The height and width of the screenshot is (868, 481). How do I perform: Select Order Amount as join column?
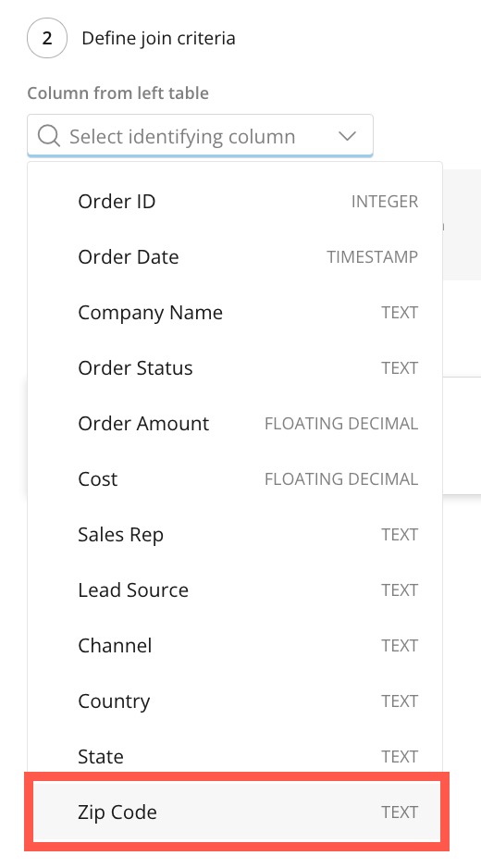235,424
